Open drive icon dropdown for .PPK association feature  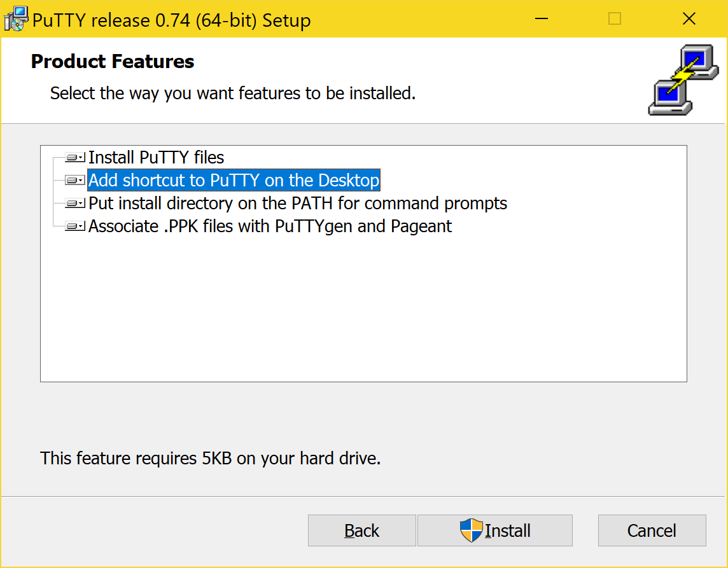point(75,226)
